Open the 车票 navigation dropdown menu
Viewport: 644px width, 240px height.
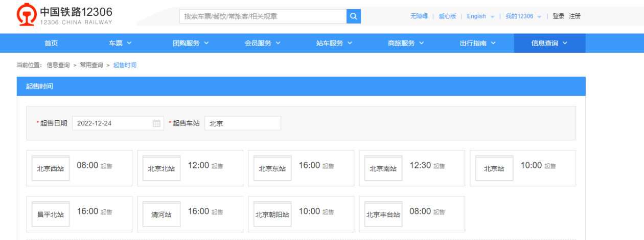[120, 43]
